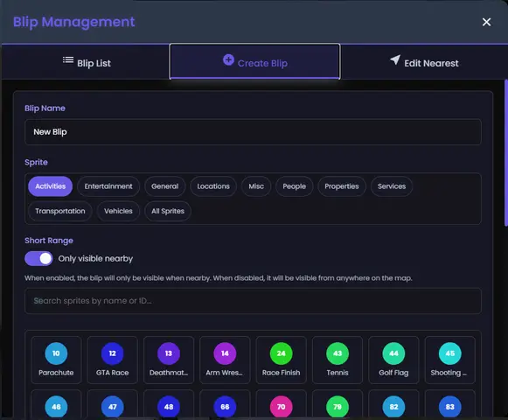Screen dimensions: 508x420
Task: Open the Edit Nearest tab
Action: [x=424, y=62]
